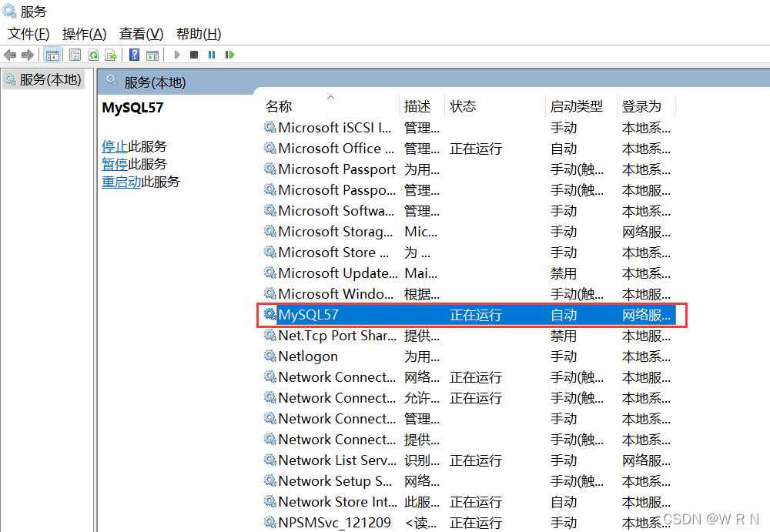The width and height of the screenshot is (770, 532).
Task: Select the full-name Microsoft Passport service
Action: point(337,169)
